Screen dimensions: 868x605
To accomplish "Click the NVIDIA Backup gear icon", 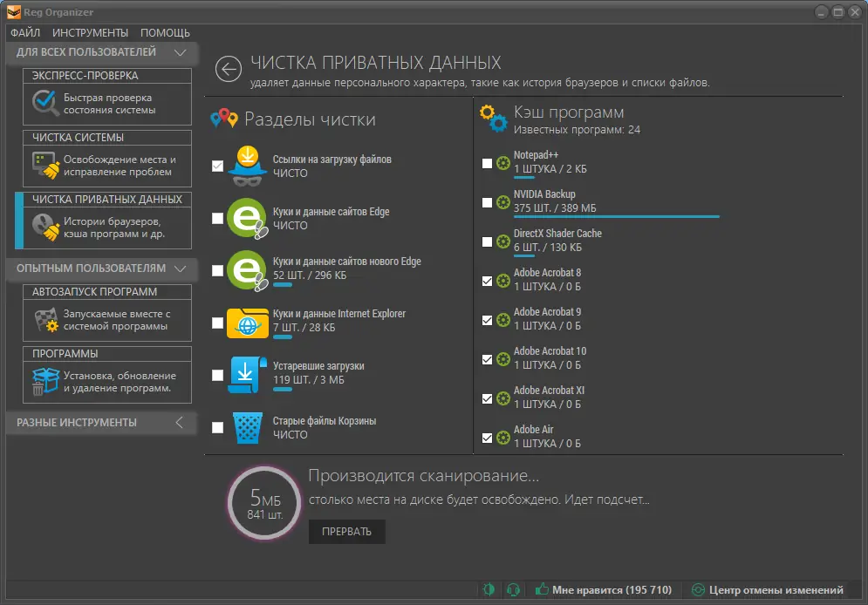I will pyautogui.click(x=502, y=202).
